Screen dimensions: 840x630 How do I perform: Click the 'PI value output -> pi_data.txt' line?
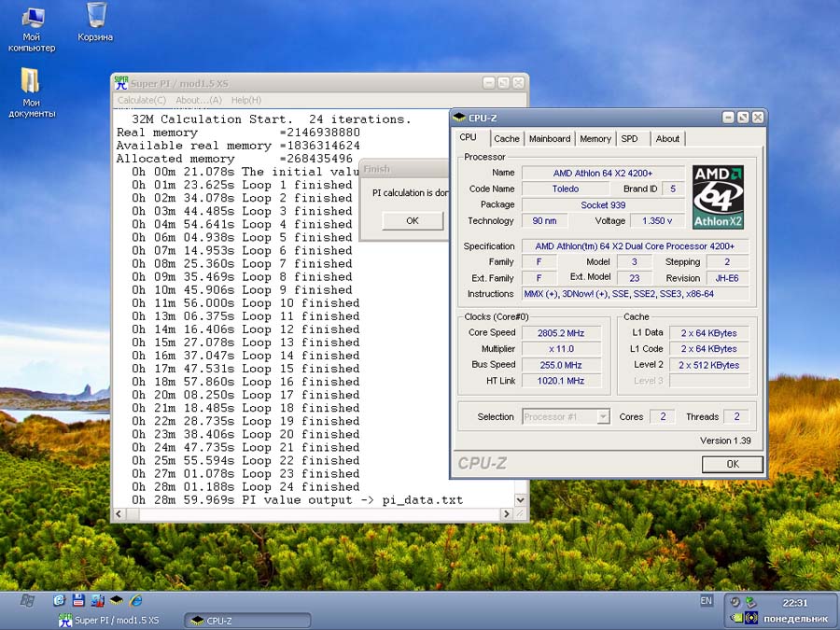coord(298,500)
